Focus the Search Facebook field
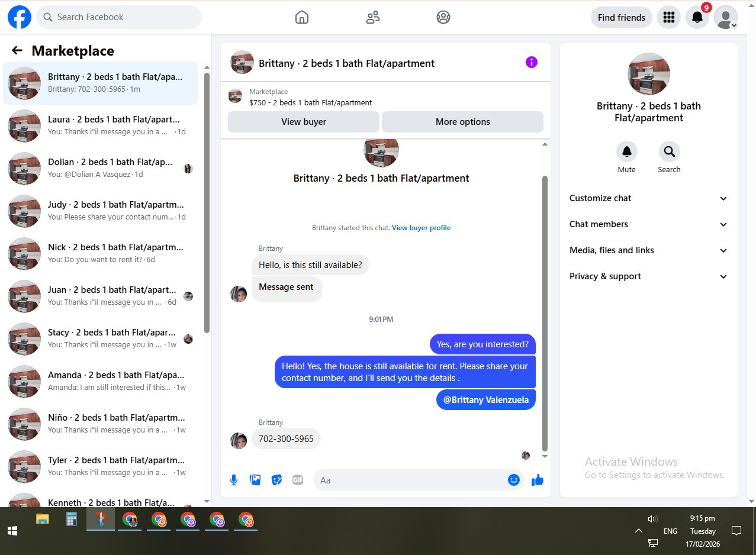Viewport: 756px width, 555px height. [x=119, y=17]
